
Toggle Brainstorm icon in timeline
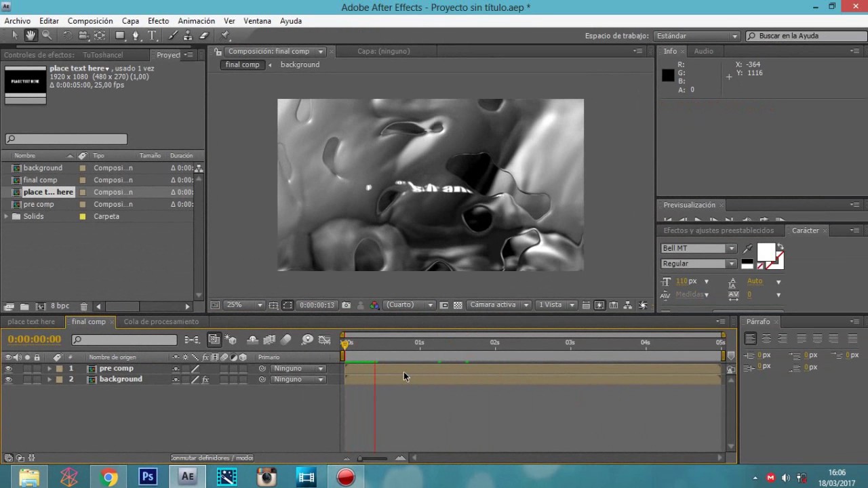point(307,340)
